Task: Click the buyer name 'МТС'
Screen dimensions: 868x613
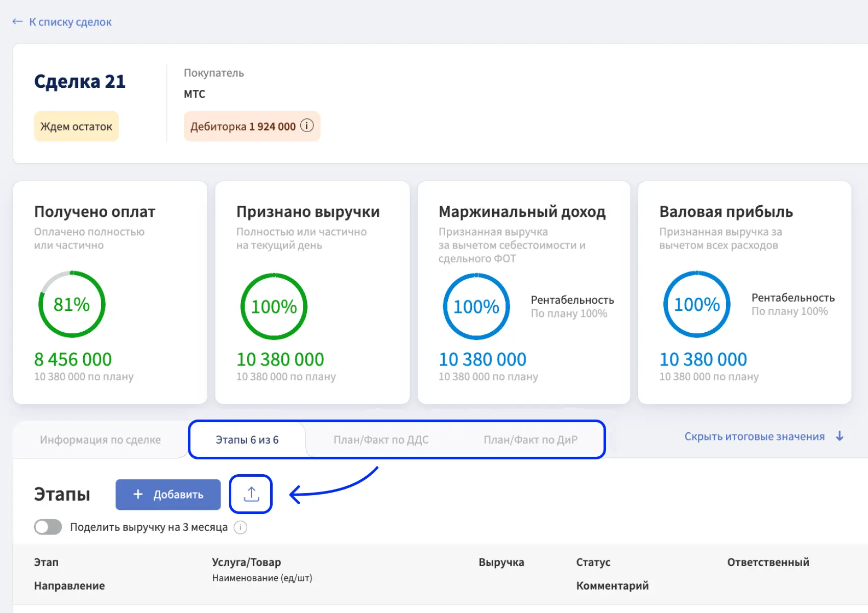Action: [x=195, y=94]
